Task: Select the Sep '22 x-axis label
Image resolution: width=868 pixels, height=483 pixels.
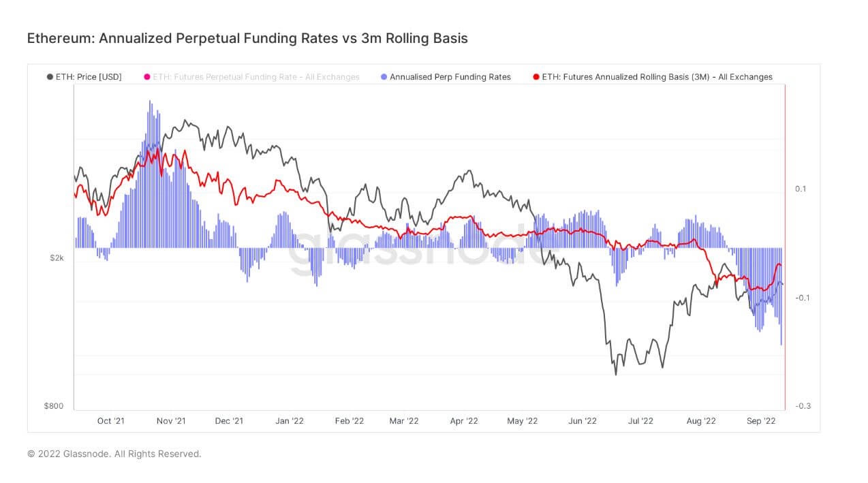Action: point(761,421)
